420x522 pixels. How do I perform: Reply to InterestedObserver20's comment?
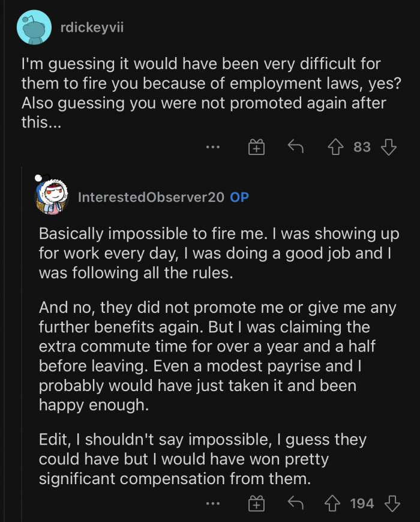(295, 503)
